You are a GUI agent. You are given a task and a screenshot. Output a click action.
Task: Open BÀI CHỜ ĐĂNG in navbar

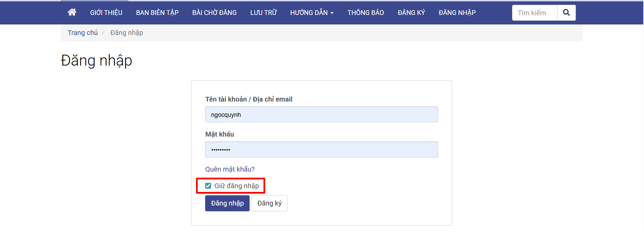pyautogui.click(x=214, y=13)
